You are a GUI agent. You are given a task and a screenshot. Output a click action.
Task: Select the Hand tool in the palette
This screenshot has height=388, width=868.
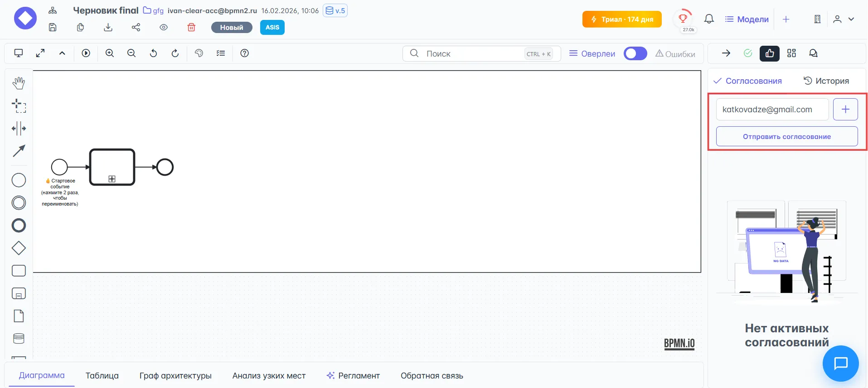pyautogui.click(x=19, y=83)
